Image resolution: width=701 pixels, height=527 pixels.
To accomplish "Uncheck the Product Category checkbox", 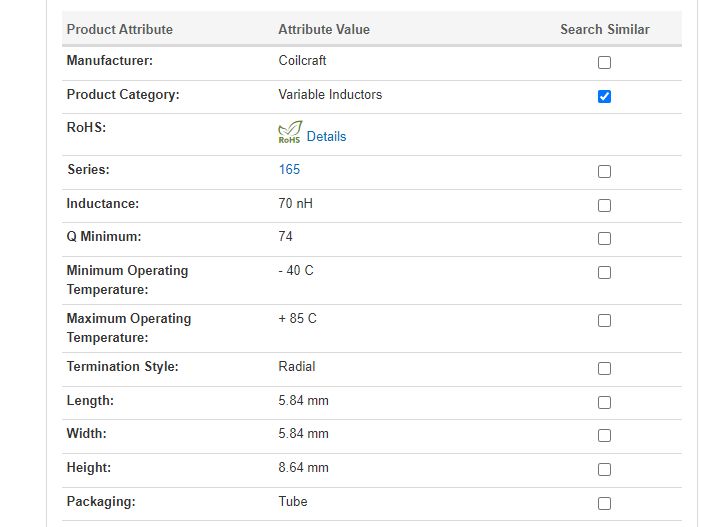I will pyautogui.click(x=604, y=97).
